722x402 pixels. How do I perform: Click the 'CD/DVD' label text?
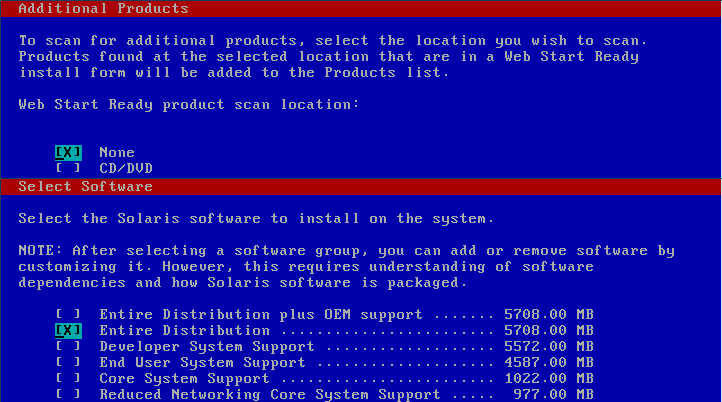pos(126,168)
